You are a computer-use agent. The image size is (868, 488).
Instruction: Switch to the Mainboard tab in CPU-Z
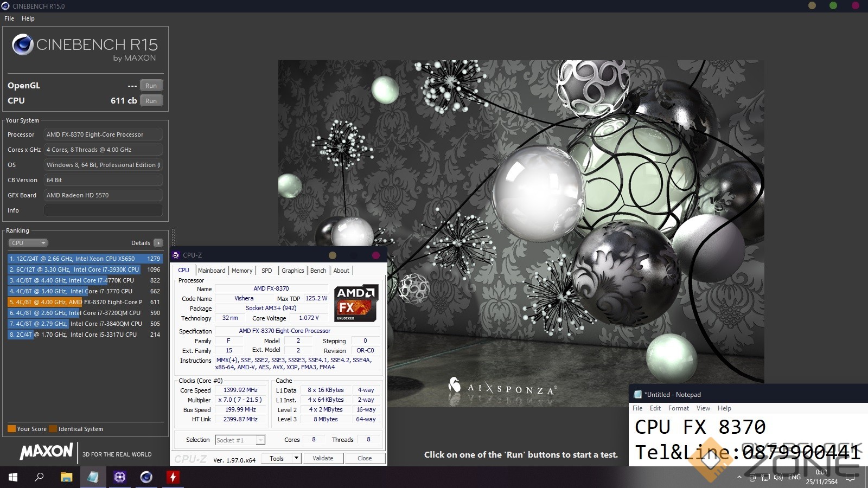pyautogui.click(x=212, y=271)
